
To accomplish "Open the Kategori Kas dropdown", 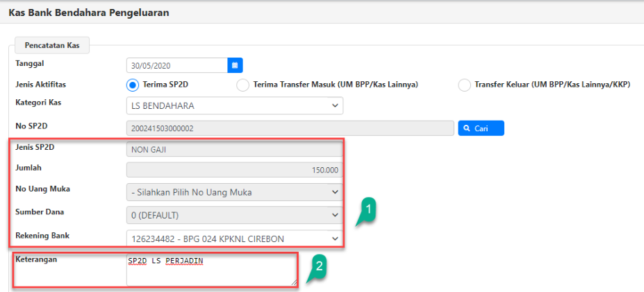I will click(235, 106).
